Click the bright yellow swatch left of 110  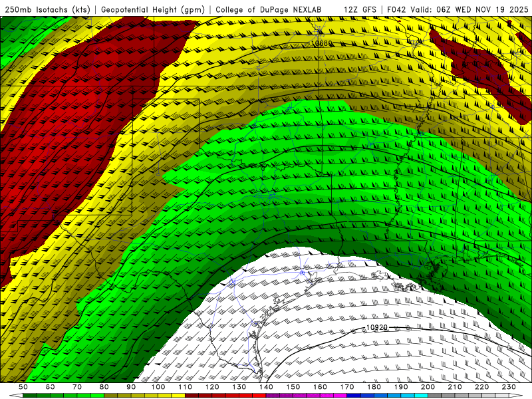(x=178, y=396)
